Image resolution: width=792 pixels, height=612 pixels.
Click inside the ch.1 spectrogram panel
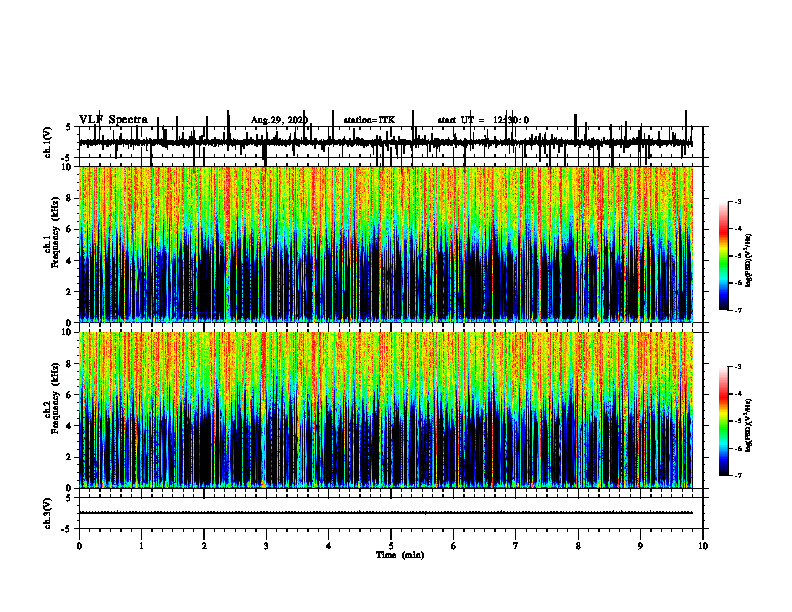pos(385,244)
